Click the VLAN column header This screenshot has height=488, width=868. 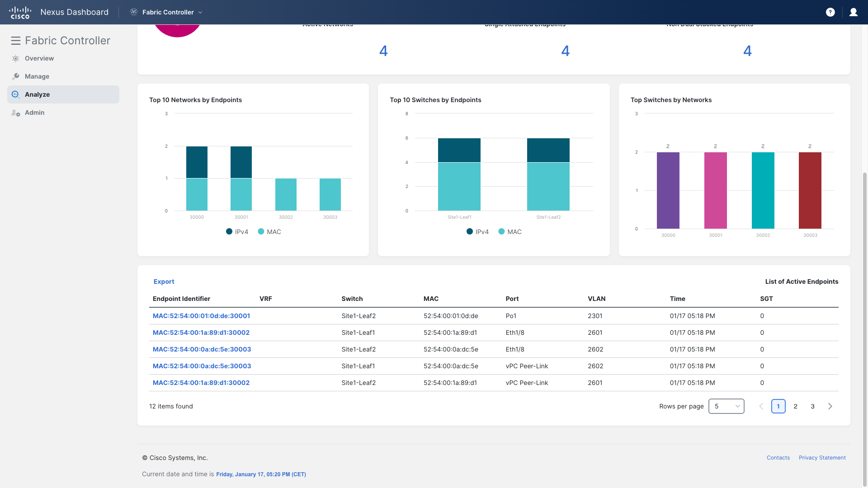point(597,299)
